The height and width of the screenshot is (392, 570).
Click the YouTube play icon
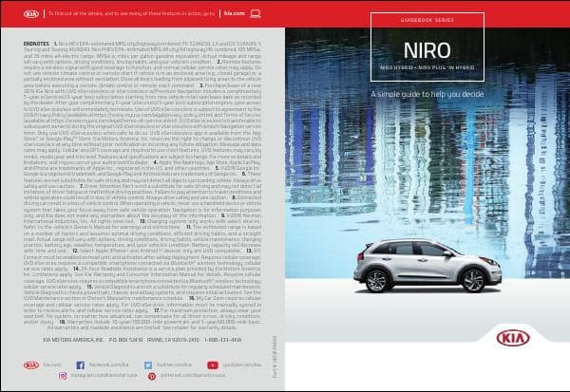coord(213,365)
